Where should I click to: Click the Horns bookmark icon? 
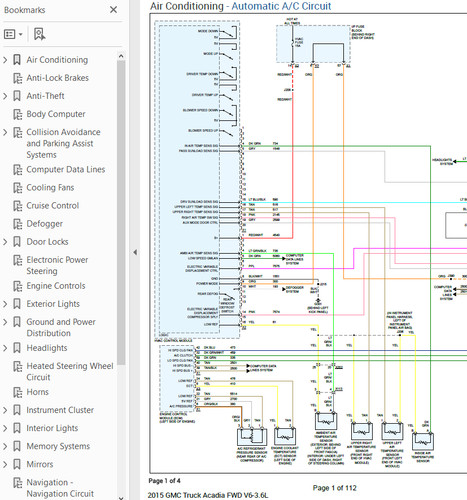pos(17,392)
